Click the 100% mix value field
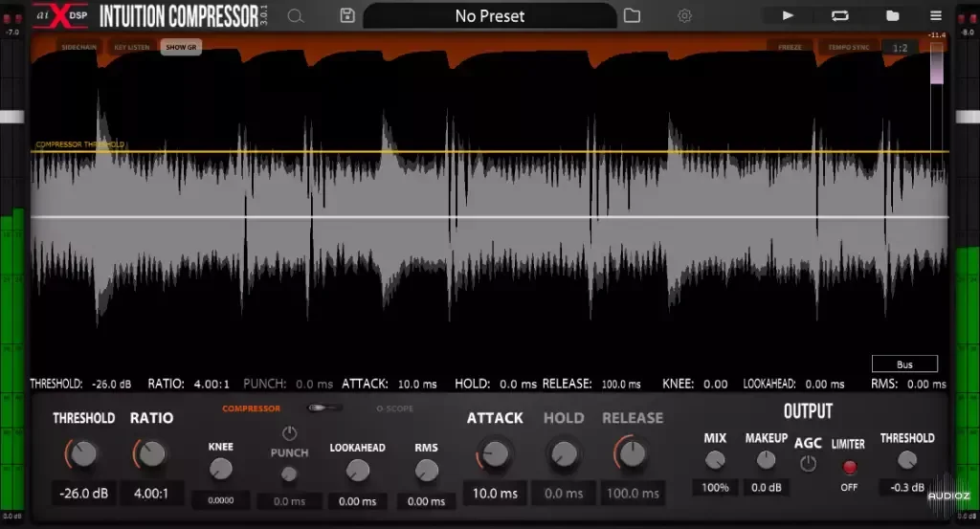Viewport: 980px width, 529px height. [715, 487]
